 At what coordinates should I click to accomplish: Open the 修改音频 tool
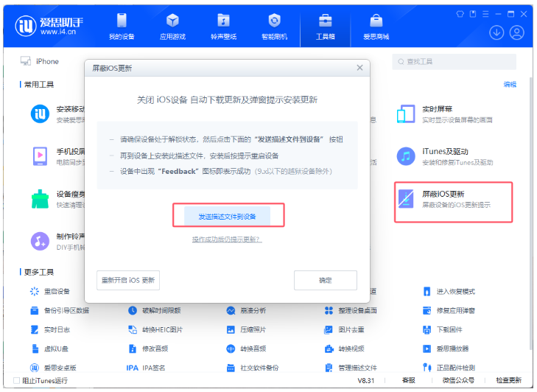tap(148, 349)
